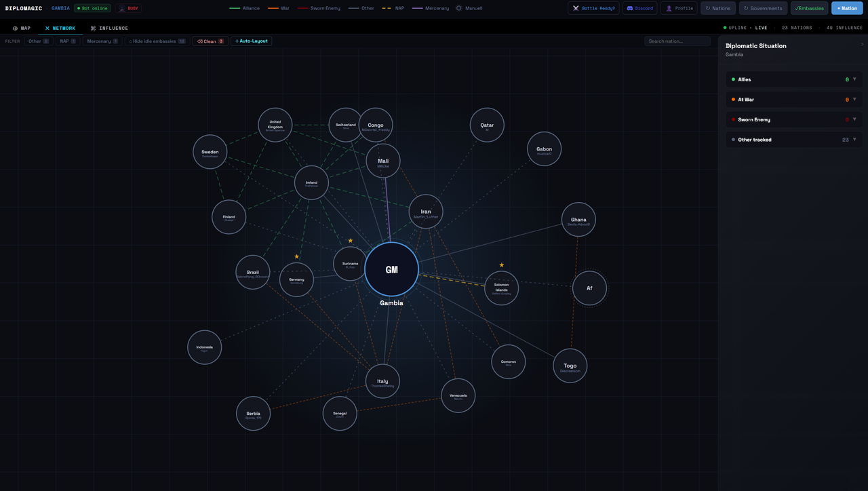Run Auto-Layout on the network
The width and height of the screenshot is (868, 491).
252,41
